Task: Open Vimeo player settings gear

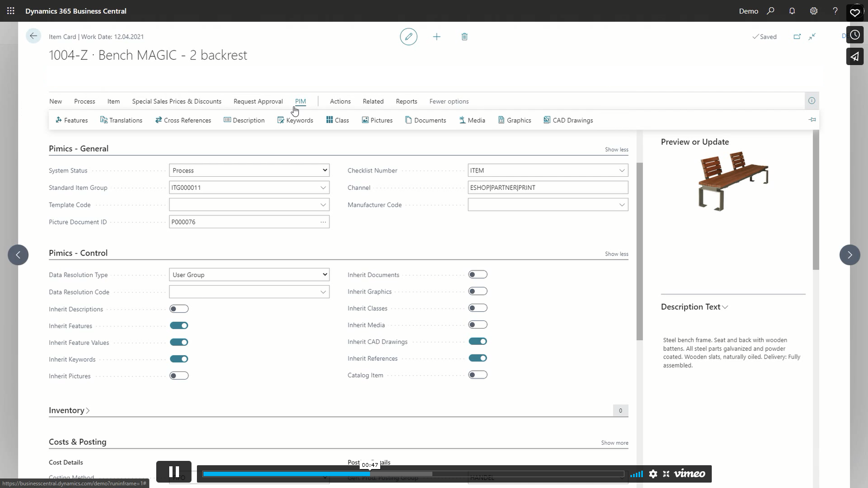Action: (653, 474)
